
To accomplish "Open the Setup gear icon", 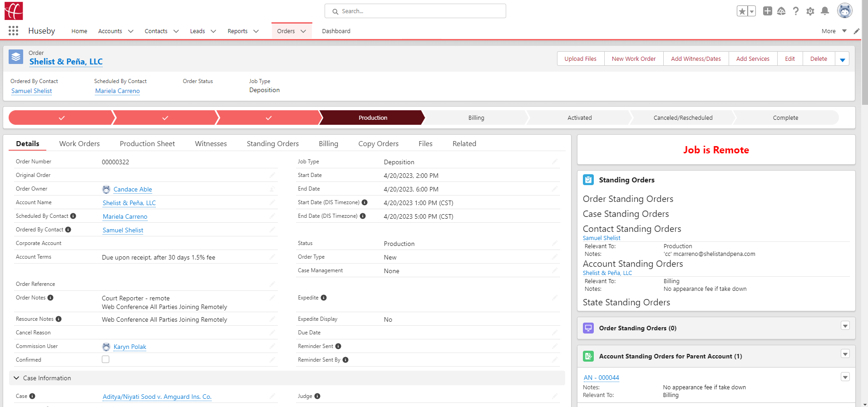I will pos(810,11).
